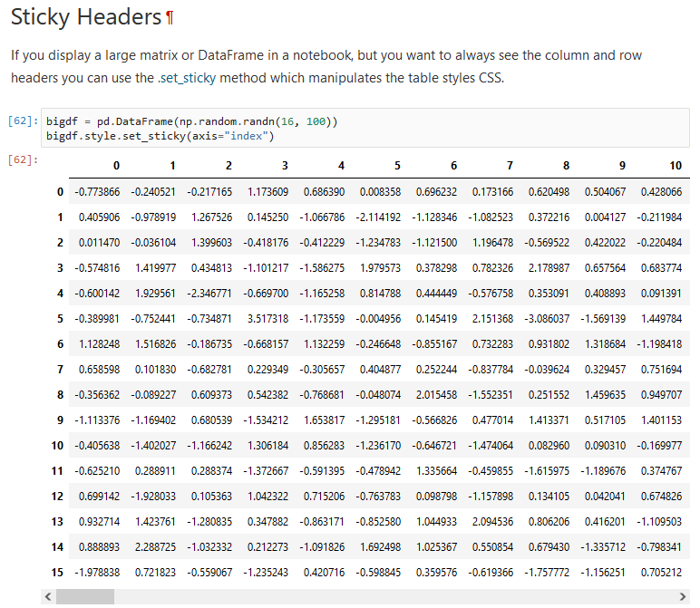
Task: Select cell value 0.004127
Action: (606, 217)
